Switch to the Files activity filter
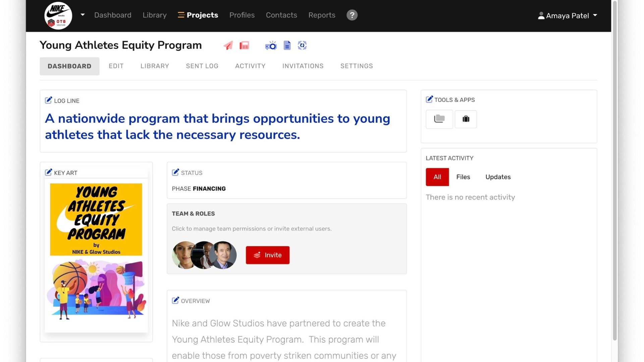 (463, 177)
